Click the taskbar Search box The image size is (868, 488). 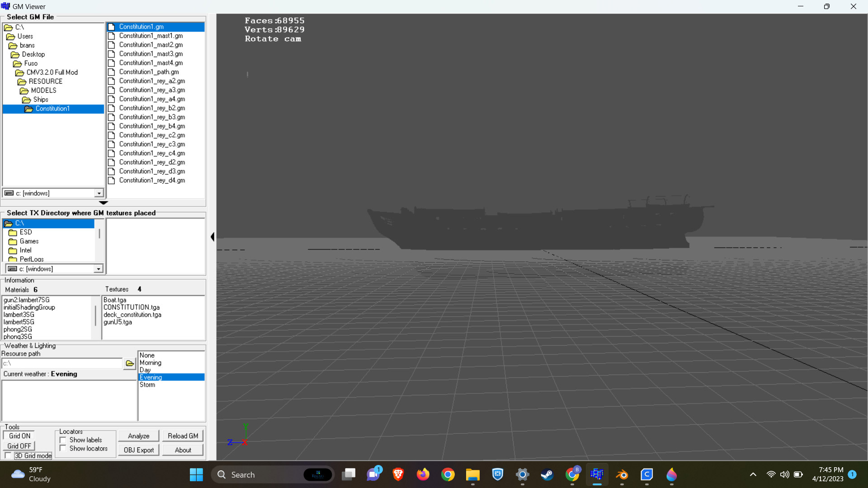click(x=273, y=474)
